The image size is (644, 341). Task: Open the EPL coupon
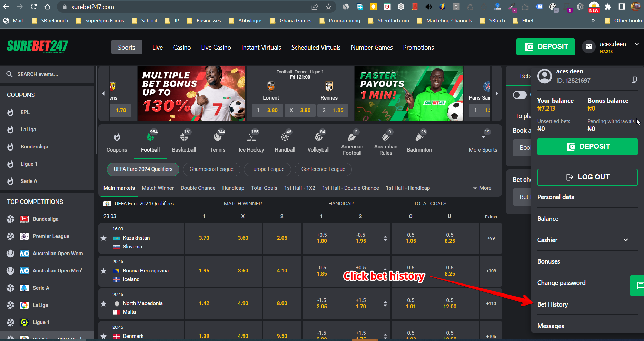[25, 112]
